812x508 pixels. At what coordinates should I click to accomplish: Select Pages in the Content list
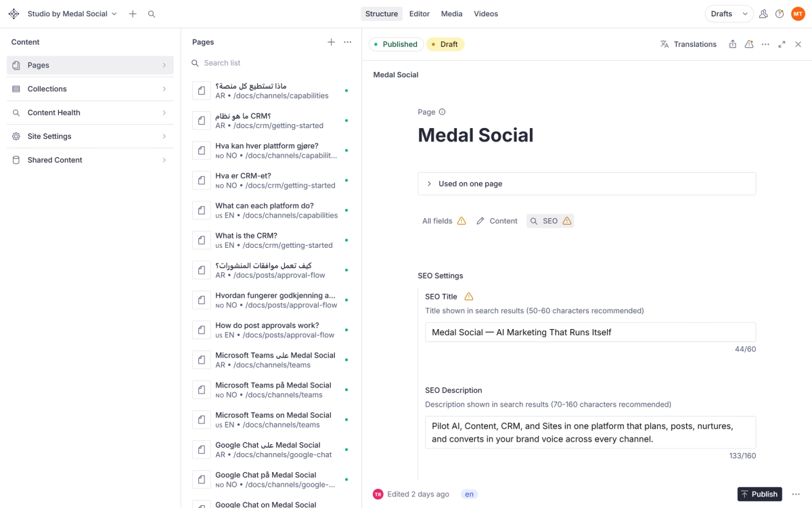tap(90, 65)
